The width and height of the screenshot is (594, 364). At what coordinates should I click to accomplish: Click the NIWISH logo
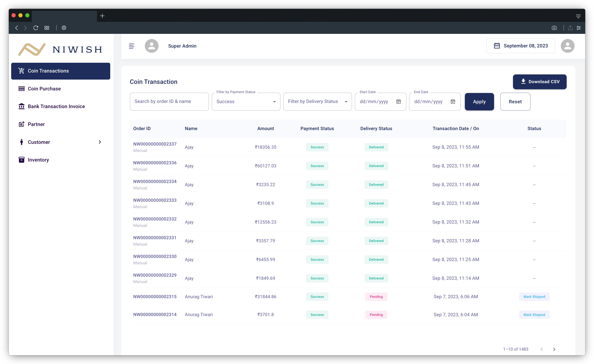pos(60,49)
